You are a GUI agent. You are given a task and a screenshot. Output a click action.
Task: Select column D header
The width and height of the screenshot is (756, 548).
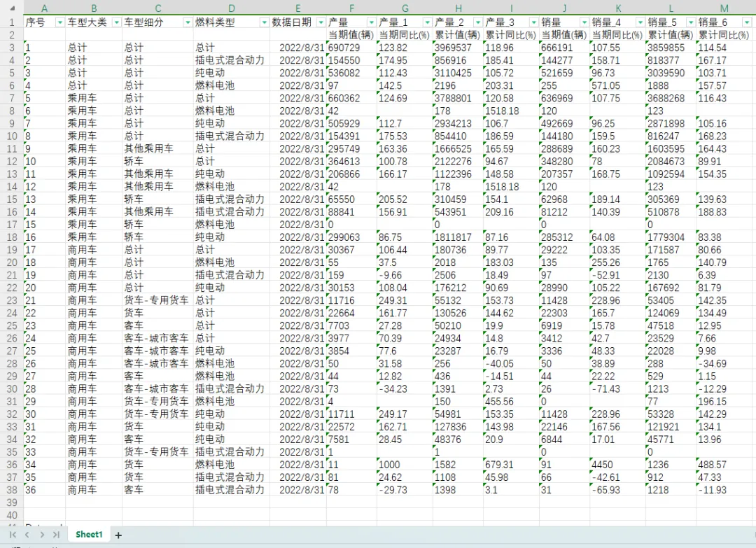(232, 8)
